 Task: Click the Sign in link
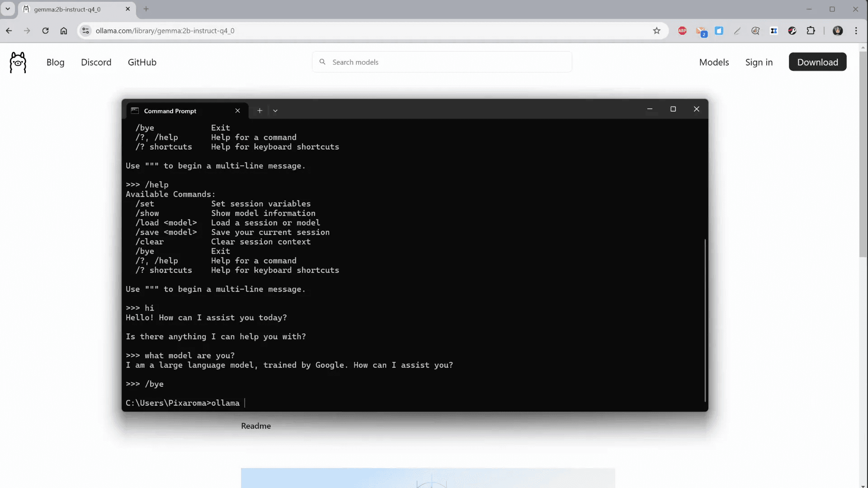coord(759,62)
